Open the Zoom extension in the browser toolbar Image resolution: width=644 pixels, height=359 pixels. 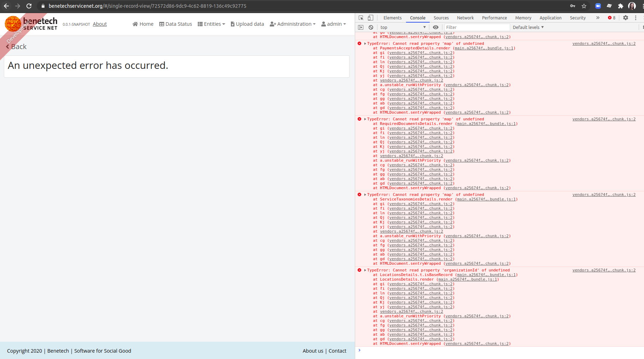598,6
